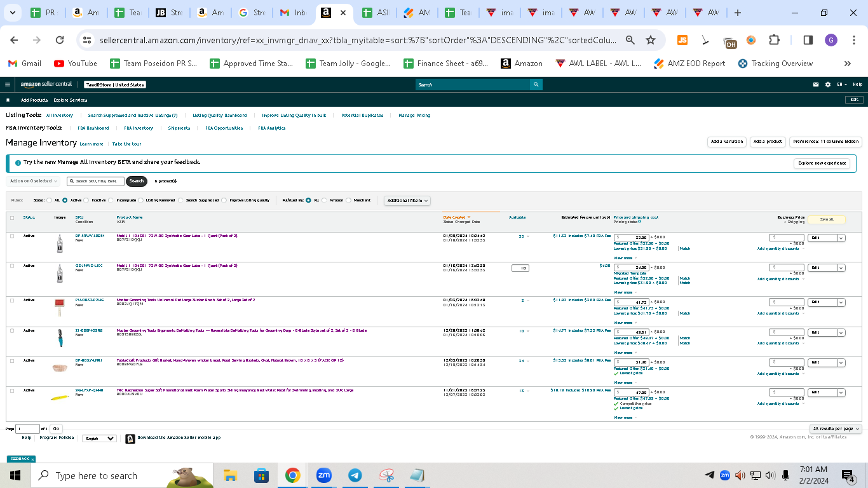Open Listing Quality Dashboard
The width and height of the screenshot is (868, 488).
tap(220, 116)
